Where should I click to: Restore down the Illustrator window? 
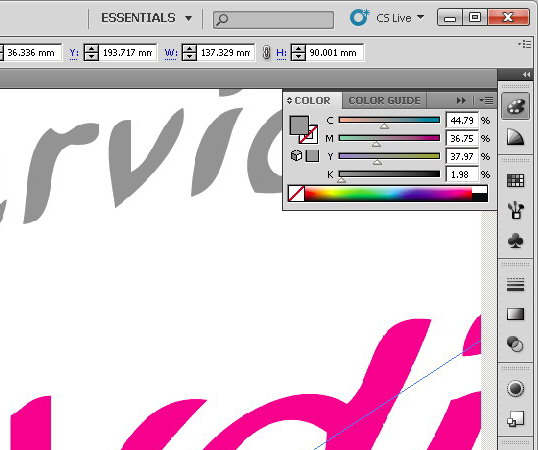[x=475, y=17]
